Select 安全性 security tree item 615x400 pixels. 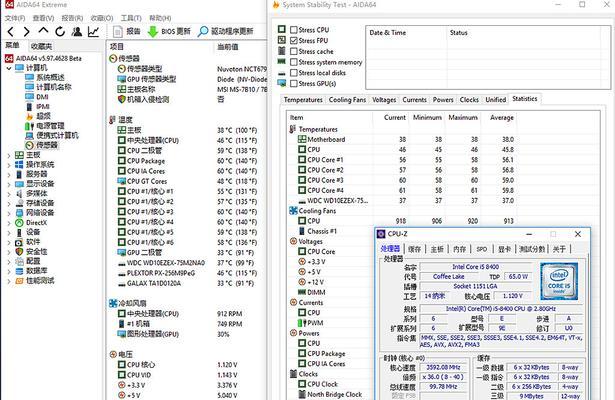click(31, 252)
